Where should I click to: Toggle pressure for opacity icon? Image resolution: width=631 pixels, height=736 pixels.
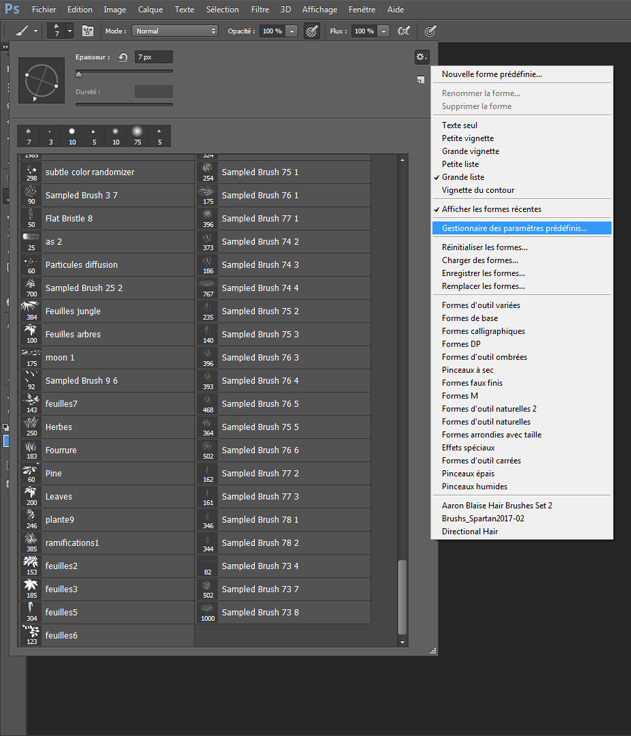coord(311,31)
